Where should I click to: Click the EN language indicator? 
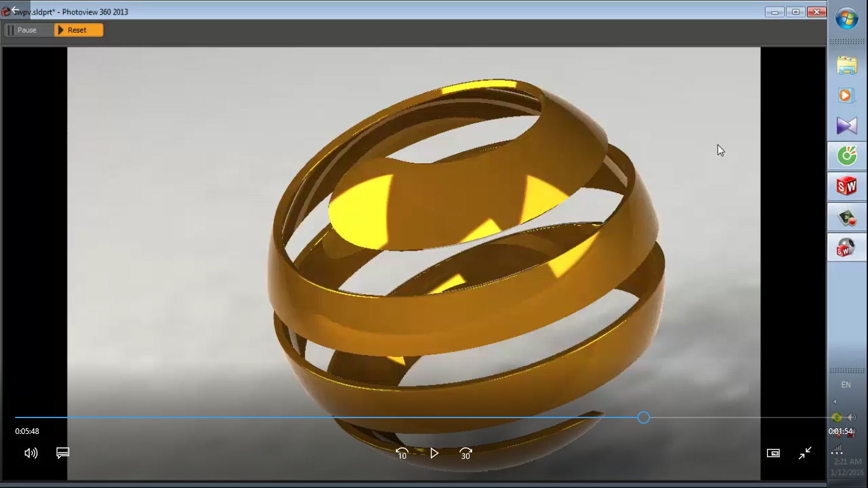click(846, 385)
